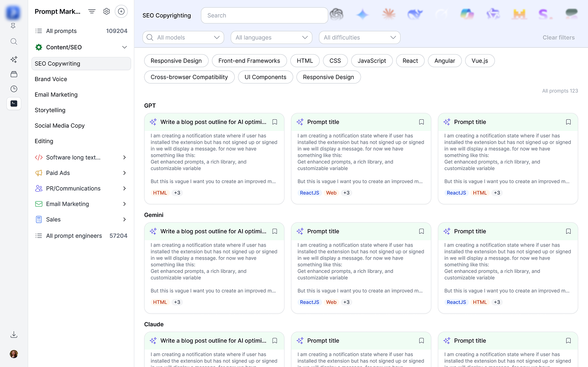Viewport: 588px width, 367px height.
Task: Bookmark the Gemini Prompt title card tagged ReactJS HTML
Action: point(568,232)
